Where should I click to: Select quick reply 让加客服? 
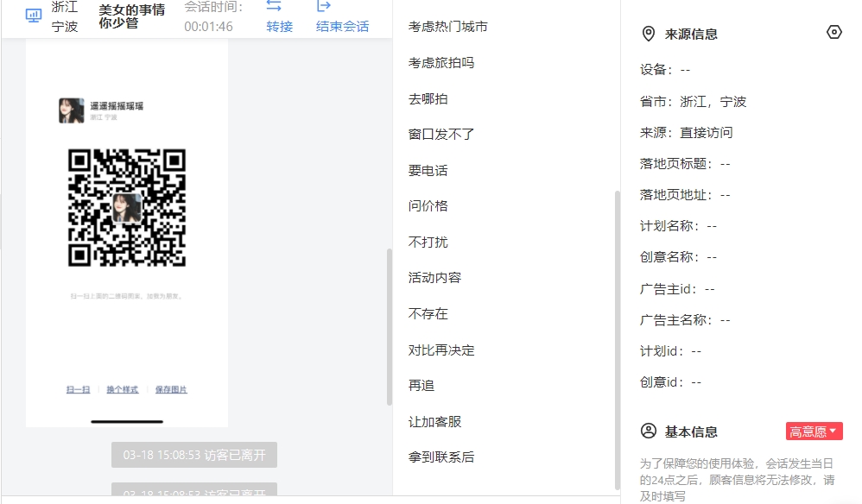(434, 422)
